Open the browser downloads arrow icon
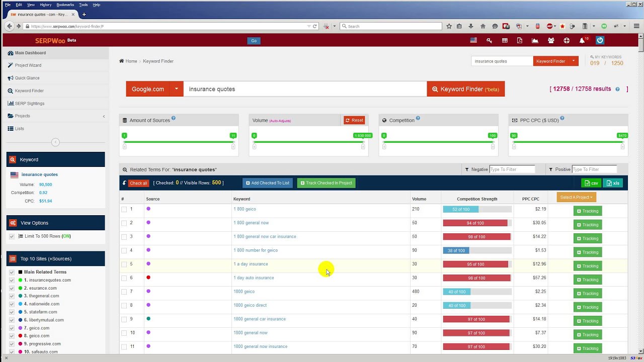The height and width of the screenshot is (362, 644). (471, 26)
